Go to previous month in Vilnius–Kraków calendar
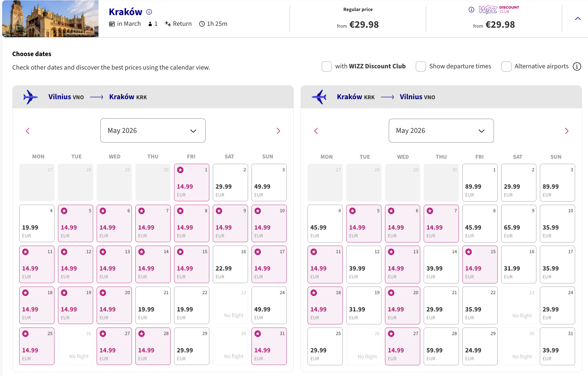Screen dimensions: 588x376 (x=28, y=131)
